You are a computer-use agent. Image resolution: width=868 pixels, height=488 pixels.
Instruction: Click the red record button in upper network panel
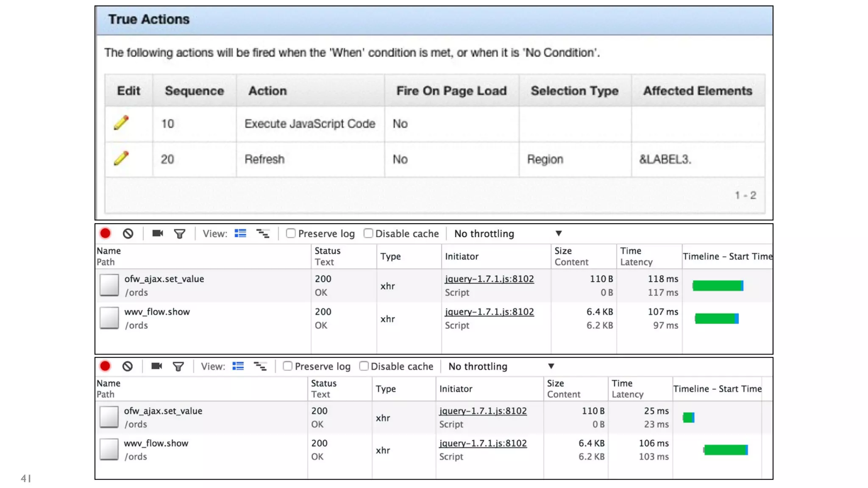(106, 233)
